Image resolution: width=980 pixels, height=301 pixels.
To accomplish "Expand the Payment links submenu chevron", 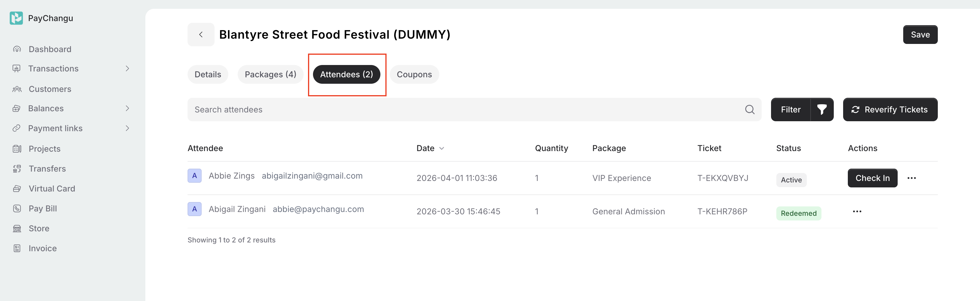I will (127, 129).
